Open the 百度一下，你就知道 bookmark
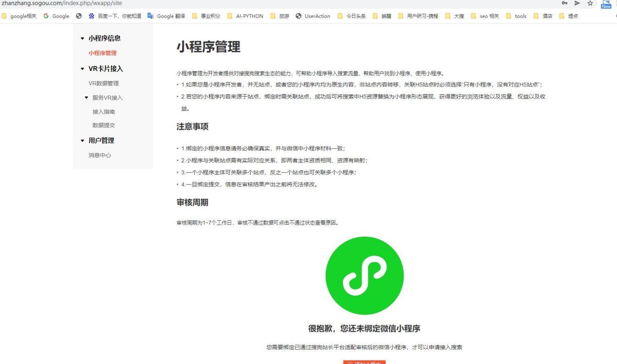Viewport: 617px width, 364px height. (x=115, y=16)
